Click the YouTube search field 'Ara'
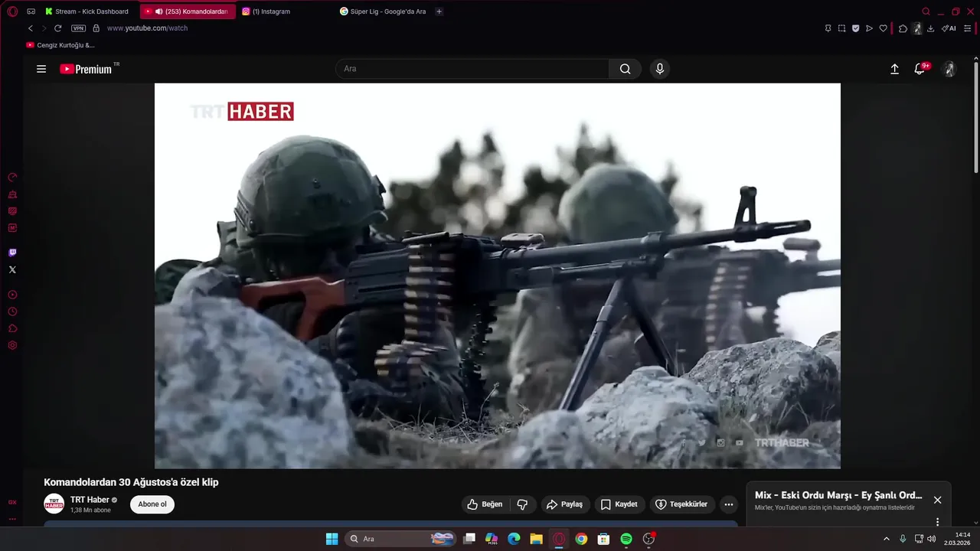The height and width of the screenshot is (551, 980). pos(472,69)
